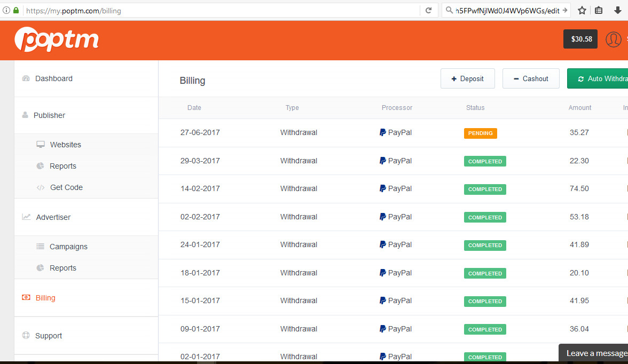This screenshot has height=364, width=628.
Task: Click the Campaigns list icon
Action: point(41,246)
